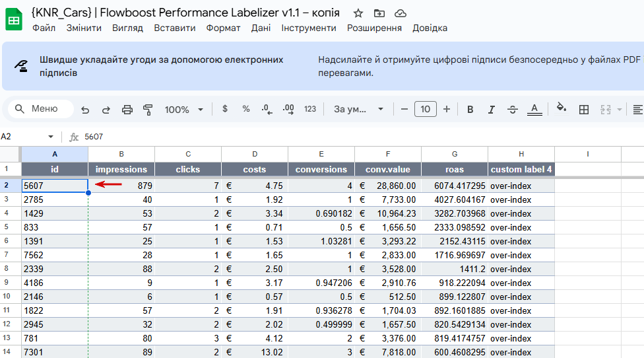Open text color picker
Viewport: 644px width, 358px height.
[534, 110]
